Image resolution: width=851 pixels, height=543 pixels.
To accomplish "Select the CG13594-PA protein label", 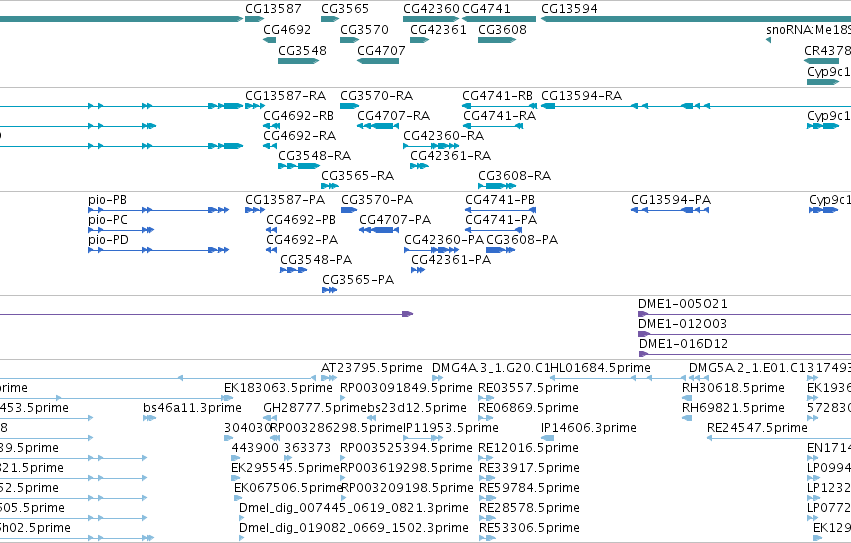I will [x=671, y=200].
